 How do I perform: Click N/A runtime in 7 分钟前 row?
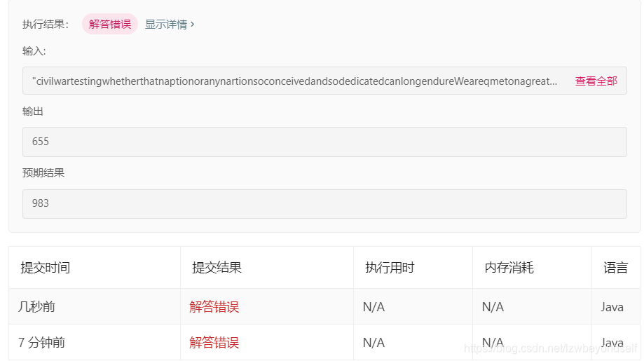(x=374, y=343)
